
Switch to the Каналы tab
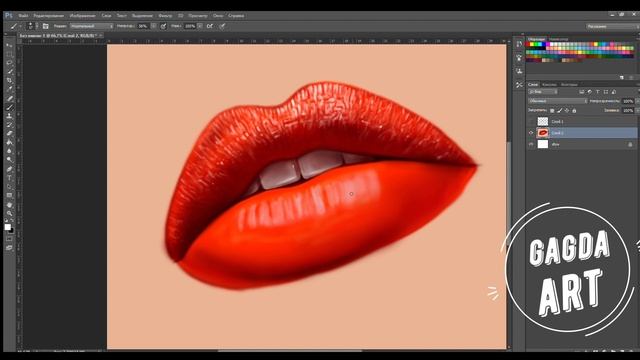(x=549, y=84)
